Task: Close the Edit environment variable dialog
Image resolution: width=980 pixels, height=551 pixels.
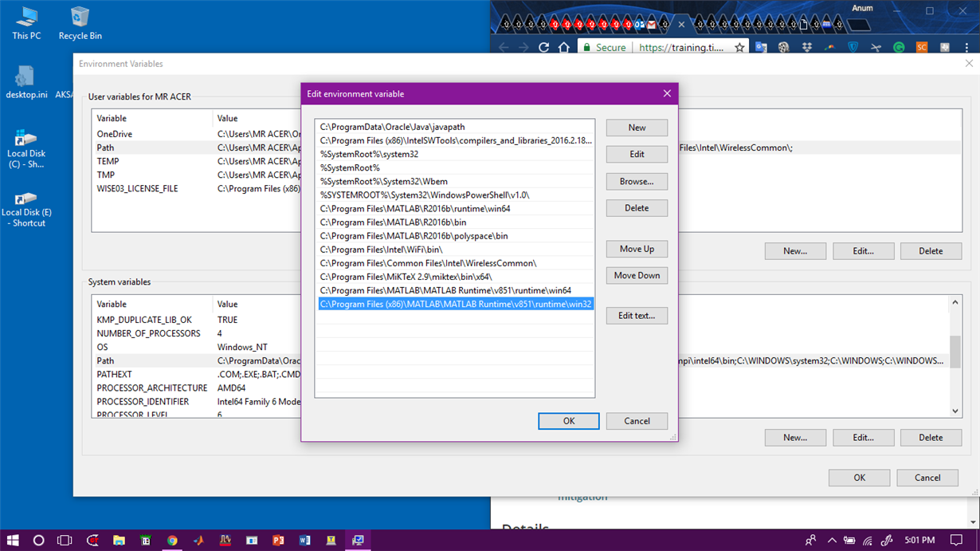Action: coord(667,93)
